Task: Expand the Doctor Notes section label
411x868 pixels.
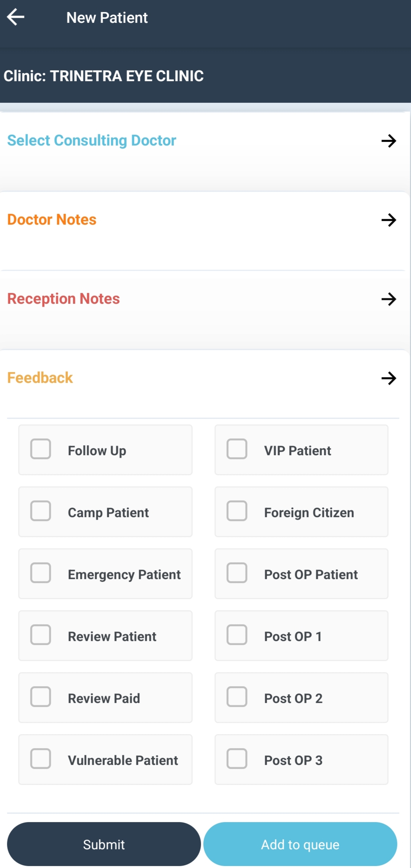Action: pos(52,220)
